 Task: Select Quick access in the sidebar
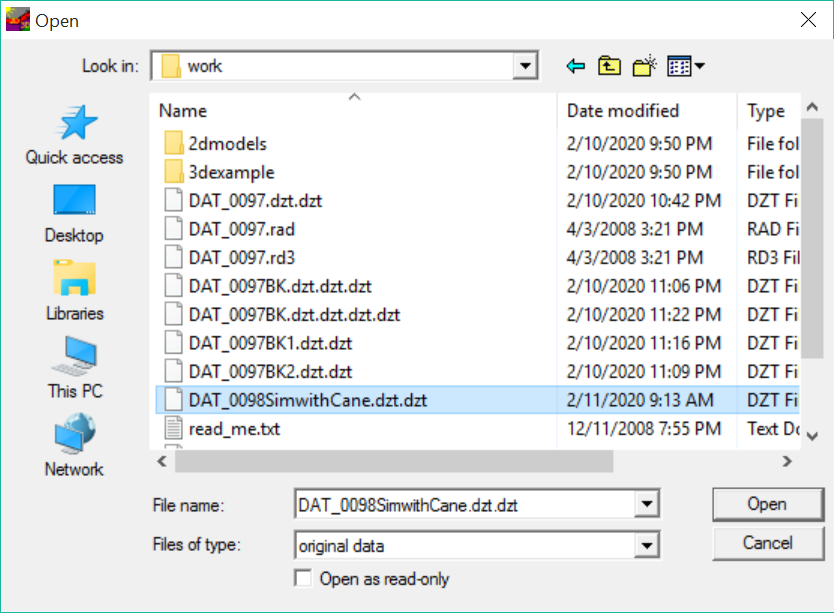coord(73,133)
